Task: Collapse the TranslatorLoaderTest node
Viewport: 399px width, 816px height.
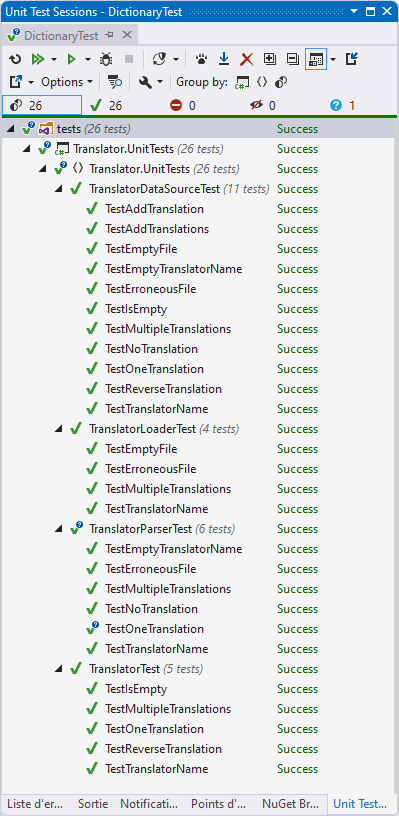Action: [59, 429]
